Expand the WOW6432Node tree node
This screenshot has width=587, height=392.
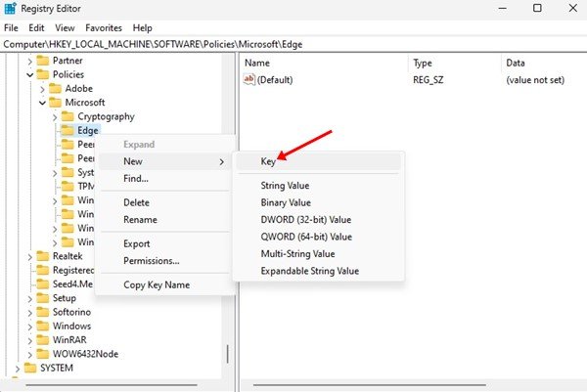[30, 354]
